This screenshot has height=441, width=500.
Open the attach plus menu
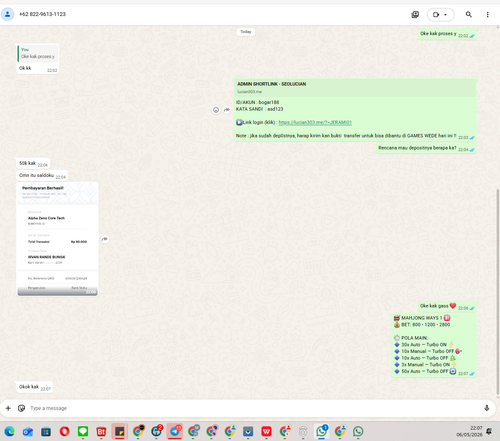point(8,408)
